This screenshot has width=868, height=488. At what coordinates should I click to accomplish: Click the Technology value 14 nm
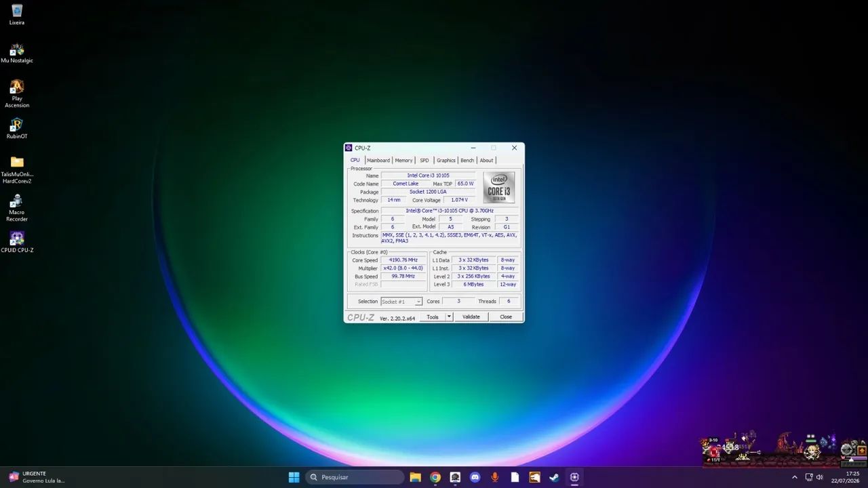pos(393,200)
